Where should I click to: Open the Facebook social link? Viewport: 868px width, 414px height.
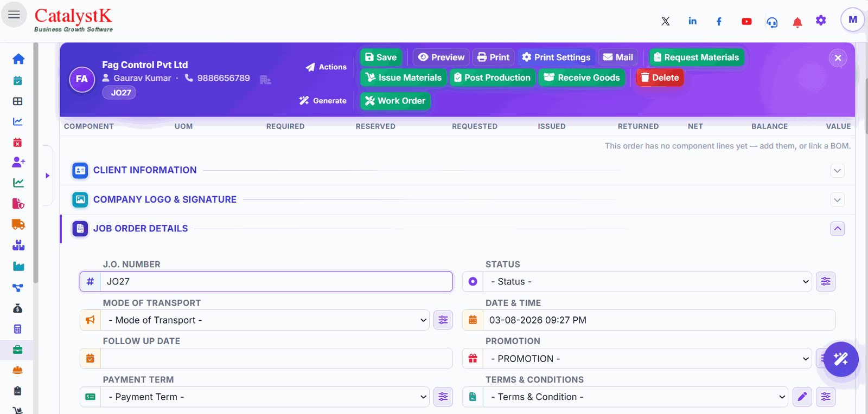(x=719, y=21)
